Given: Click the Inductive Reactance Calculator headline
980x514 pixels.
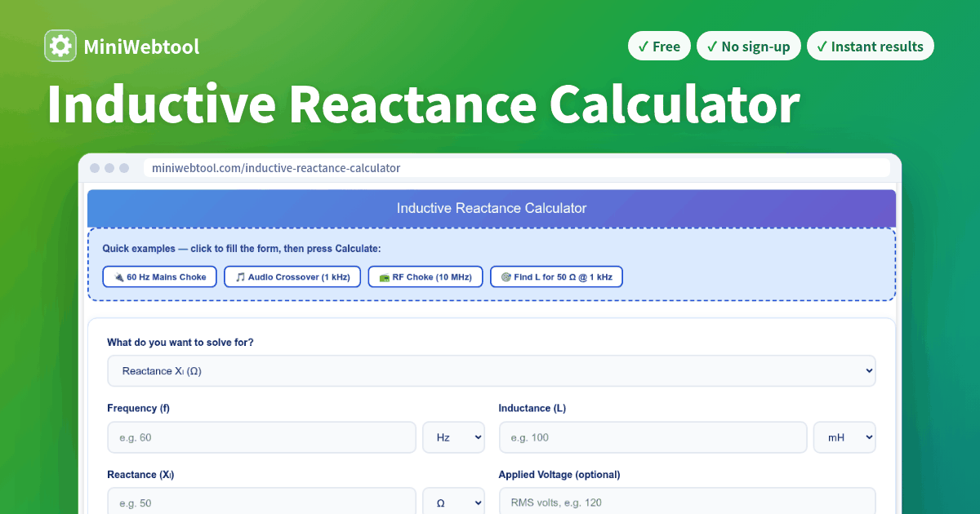Looking at the screenshot, I should click(423, 104).
